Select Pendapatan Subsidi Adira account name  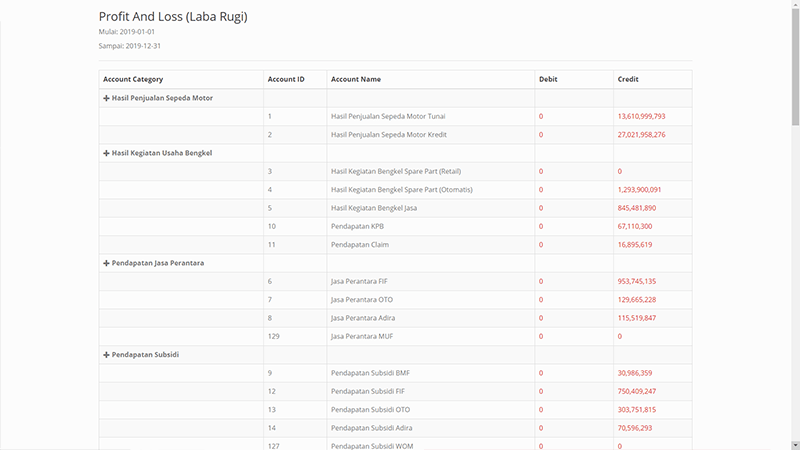(x=371, y=428)
